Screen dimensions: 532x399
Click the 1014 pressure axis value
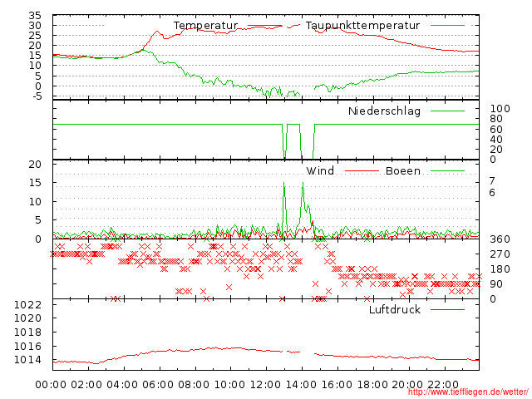(x=27, y=360)
